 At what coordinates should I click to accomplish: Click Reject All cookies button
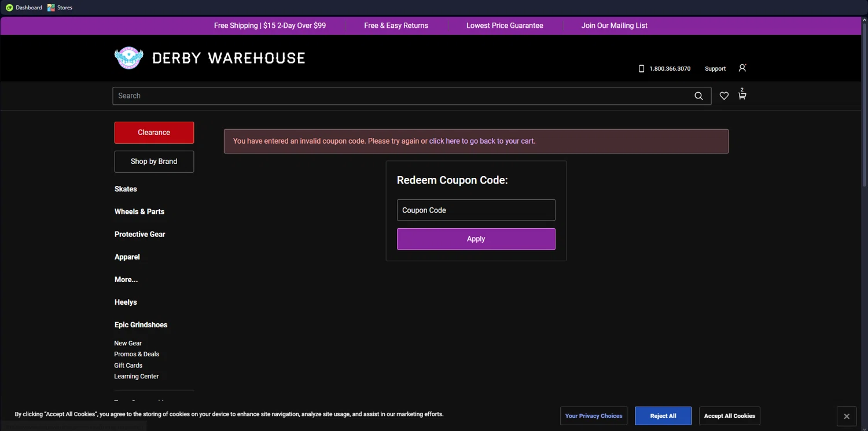(x=663, y=416)
